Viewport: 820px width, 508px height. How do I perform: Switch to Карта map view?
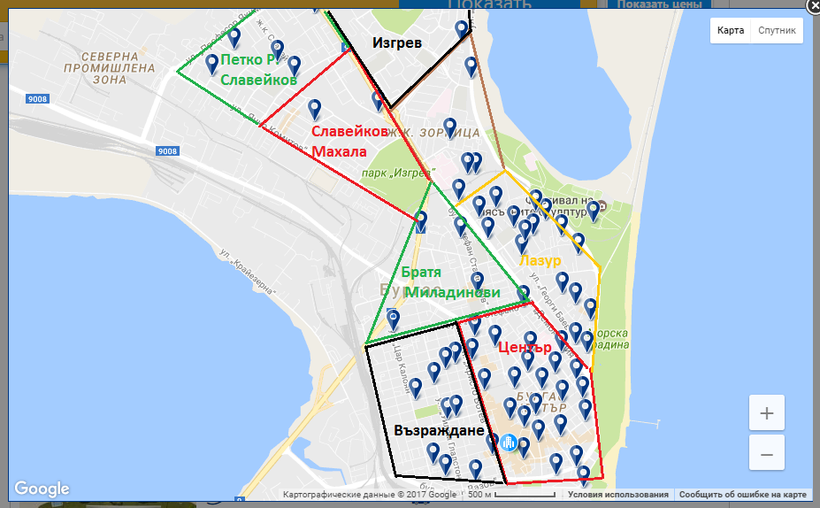[x=730, y=30]
